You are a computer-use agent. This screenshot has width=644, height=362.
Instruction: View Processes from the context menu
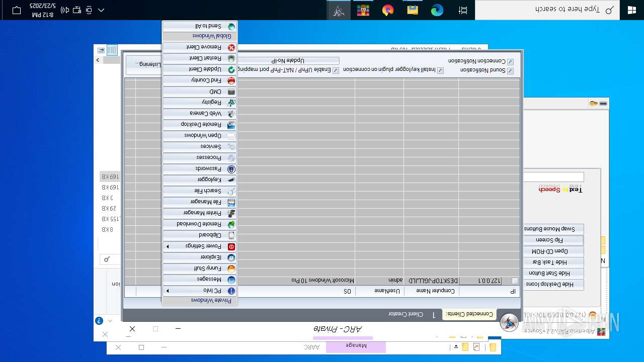coord(200,158)
